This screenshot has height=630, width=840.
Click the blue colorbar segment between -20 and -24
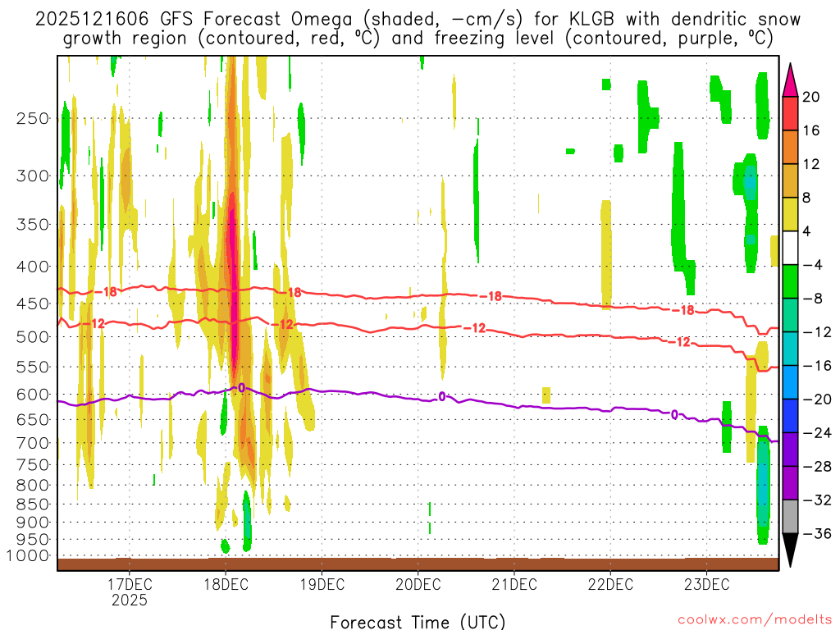pyautogui.click(x=790, y=416)
